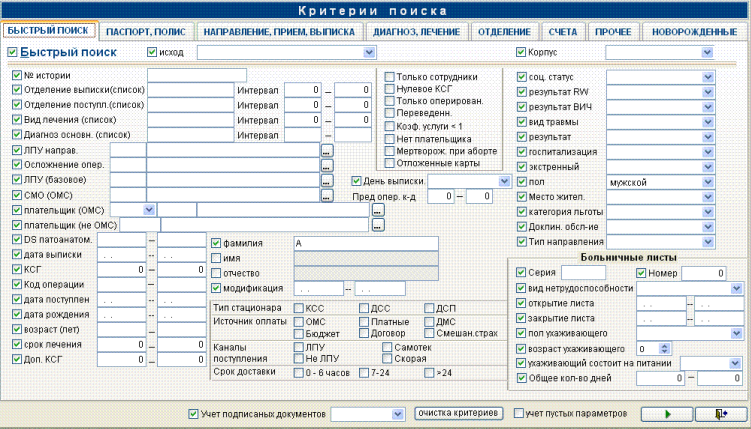Open ellipsis button for плательщик (не ОМС)
The image size is (751, 429).
coord(378,225)
